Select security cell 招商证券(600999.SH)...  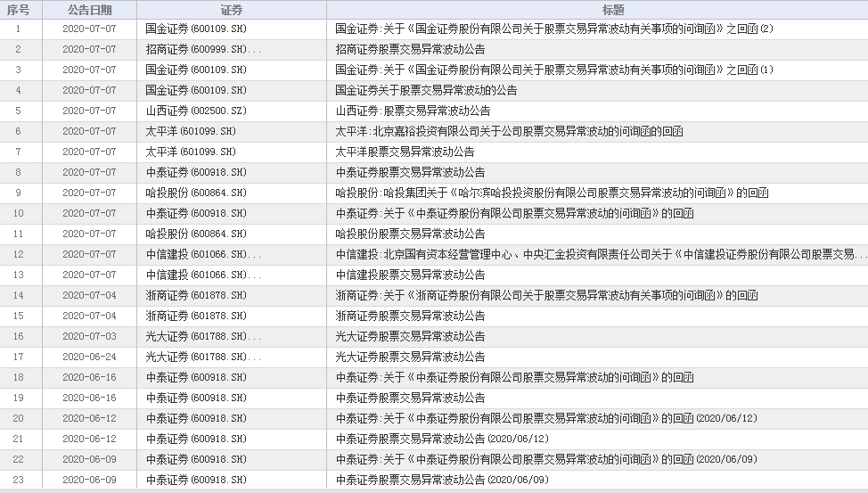(203, 49)
